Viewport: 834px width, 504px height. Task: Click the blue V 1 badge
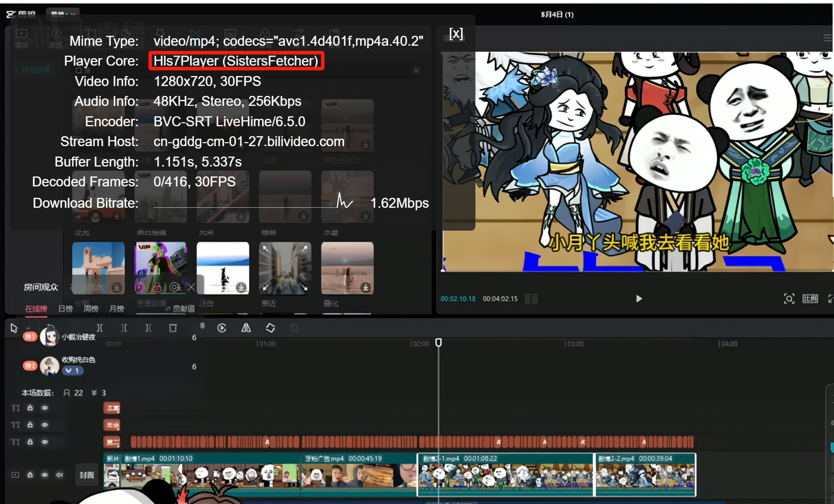(73, 370)
